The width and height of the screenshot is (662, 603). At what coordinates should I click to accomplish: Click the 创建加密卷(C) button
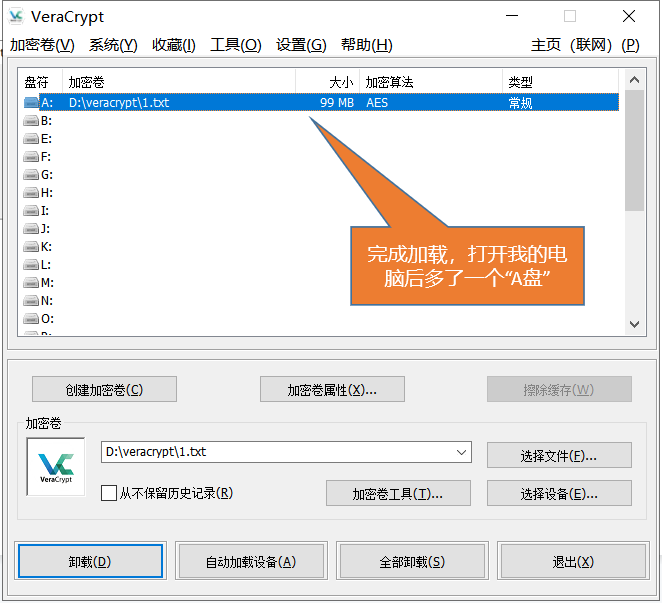(x=104, y=389)
